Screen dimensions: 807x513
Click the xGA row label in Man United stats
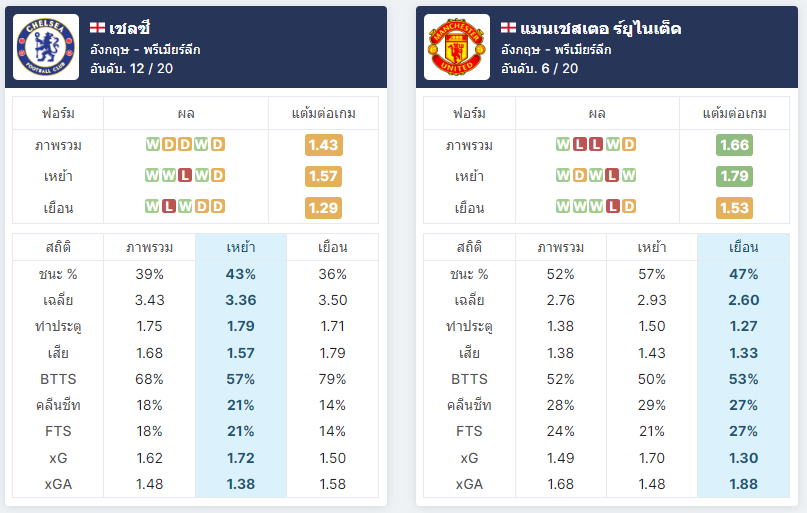coord(469,484)
